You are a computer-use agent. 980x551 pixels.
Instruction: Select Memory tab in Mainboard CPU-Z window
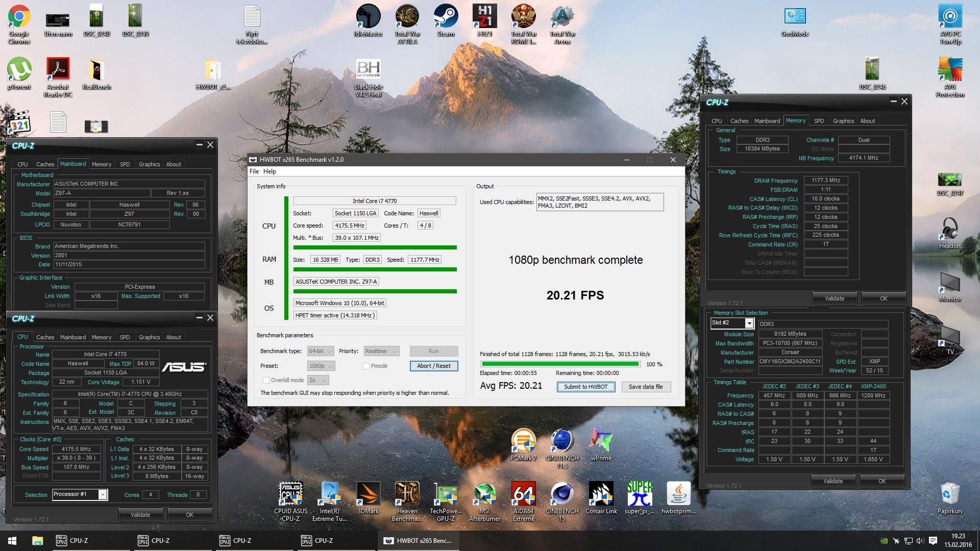coord(101,164)
